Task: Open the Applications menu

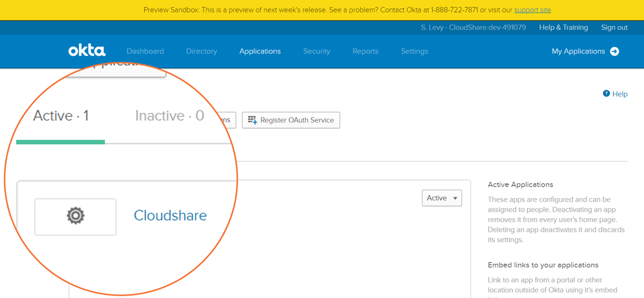Action: pos(260,51)
